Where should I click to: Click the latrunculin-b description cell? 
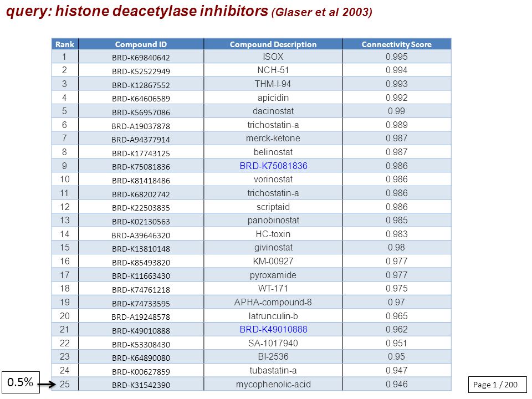click(273, 316)
